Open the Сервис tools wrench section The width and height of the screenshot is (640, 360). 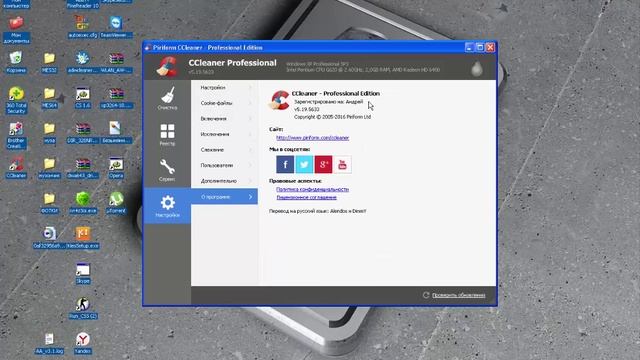point(167,170)
